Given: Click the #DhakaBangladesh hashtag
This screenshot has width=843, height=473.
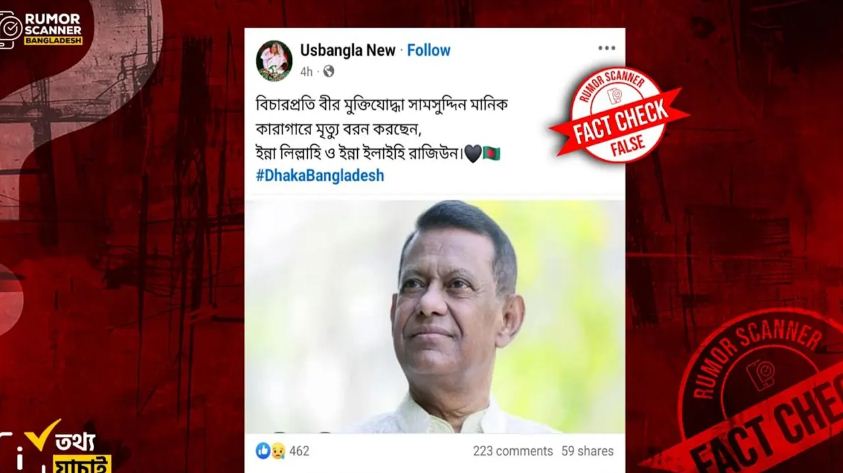Looking at the screenshot, I should 320,176.
